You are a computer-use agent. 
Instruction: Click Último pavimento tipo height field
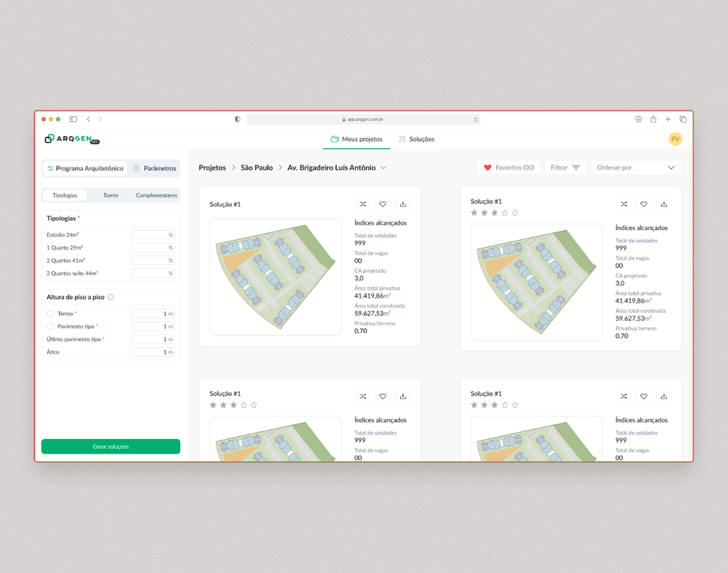point(153,339)
